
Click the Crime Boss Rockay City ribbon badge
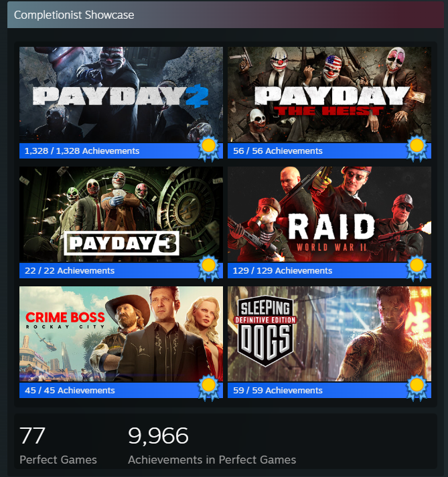(209, 388)
